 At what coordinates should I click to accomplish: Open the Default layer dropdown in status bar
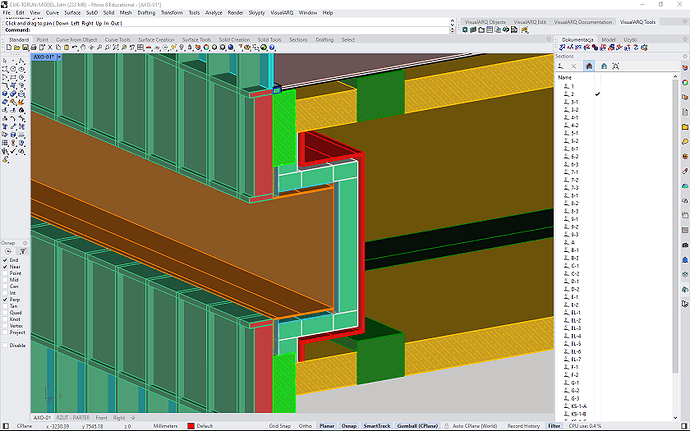(206, 425)
